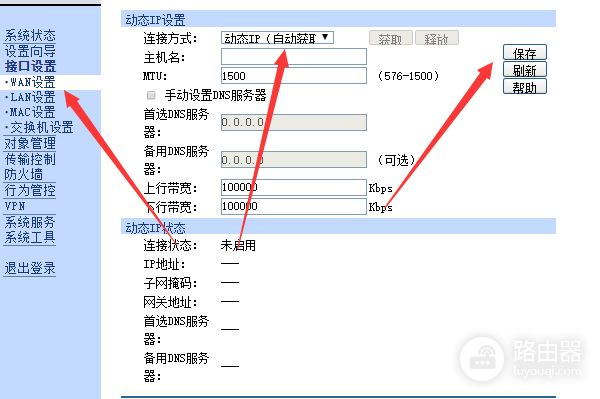Click the 未启用 connection status text
600x399 pixels.
(x=238, y=245)
